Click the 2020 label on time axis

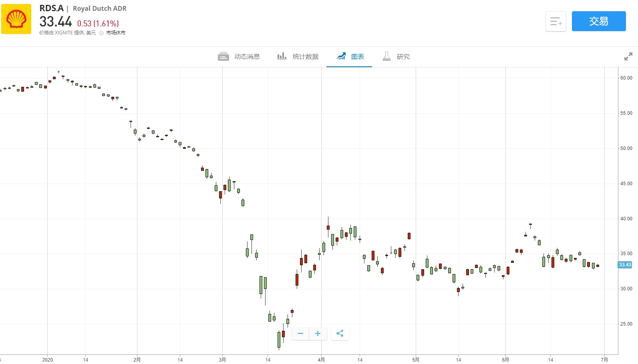pos(47,360)
